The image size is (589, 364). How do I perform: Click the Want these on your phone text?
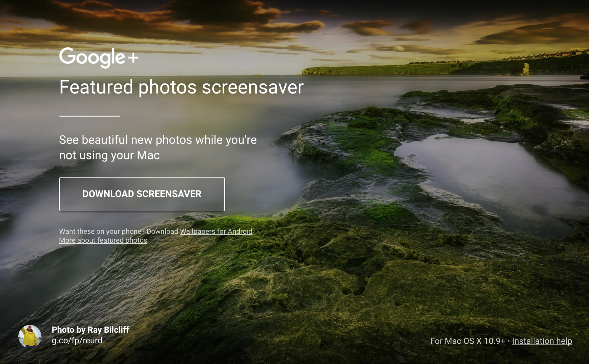click(x=102, y=231)
